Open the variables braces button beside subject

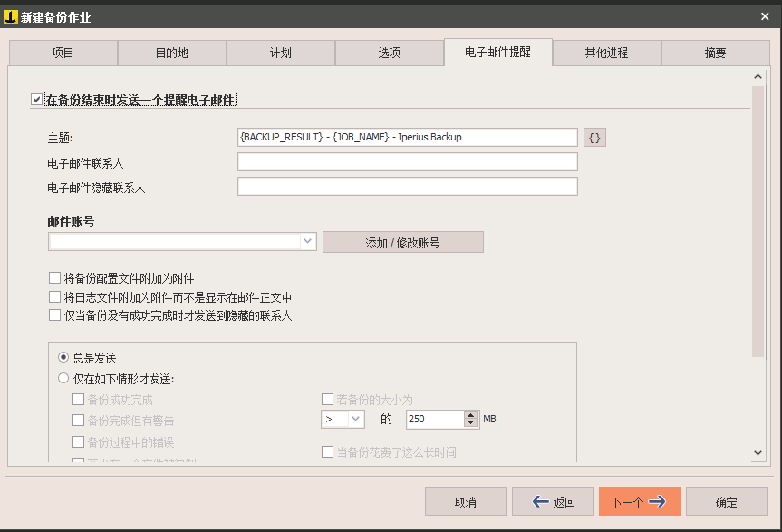pos(594,138)
